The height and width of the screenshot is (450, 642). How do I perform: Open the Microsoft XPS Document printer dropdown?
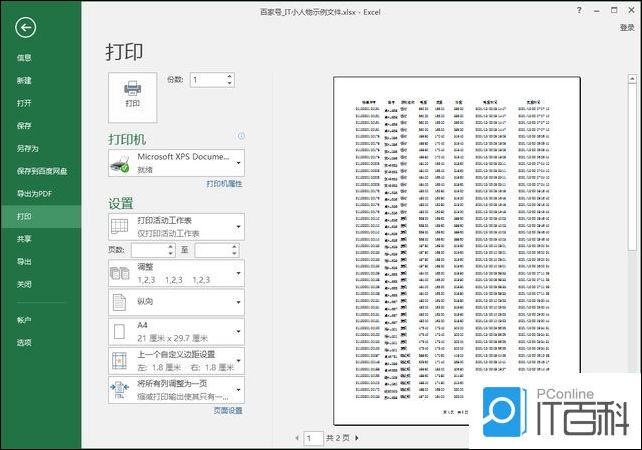[x=176, y=163]
